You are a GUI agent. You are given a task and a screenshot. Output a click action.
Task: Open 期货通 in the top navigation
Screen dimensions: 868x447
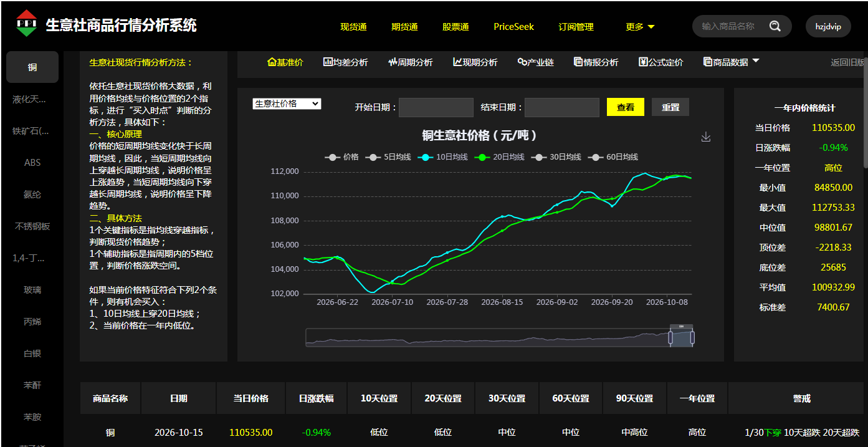point(404,27)
